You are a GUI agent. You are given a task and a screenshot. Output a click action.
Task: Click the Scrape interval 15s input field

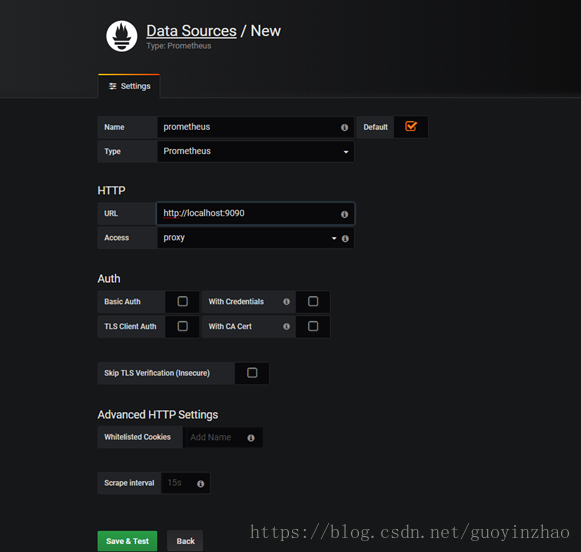185,483
